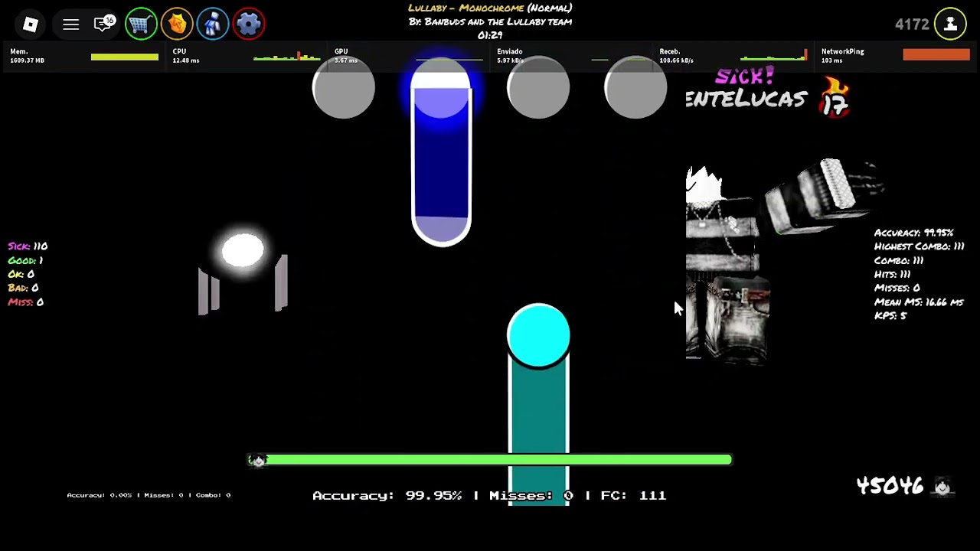The height and width of the screenshot is (551, 980).
Task: Click the 'Misses: 0' line in right panel
Action: [x=897, y=288]
